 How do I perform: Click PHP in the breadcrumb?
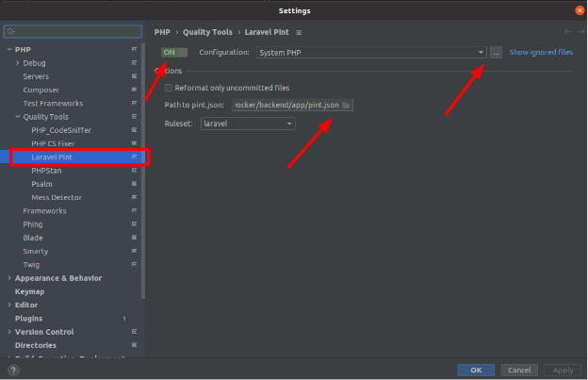pos(162,32)
